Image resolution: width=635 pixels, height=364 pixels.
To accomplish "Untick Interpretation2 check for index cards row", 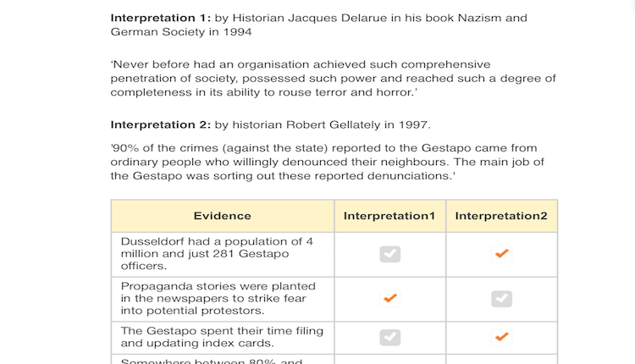I will point(501,337).
